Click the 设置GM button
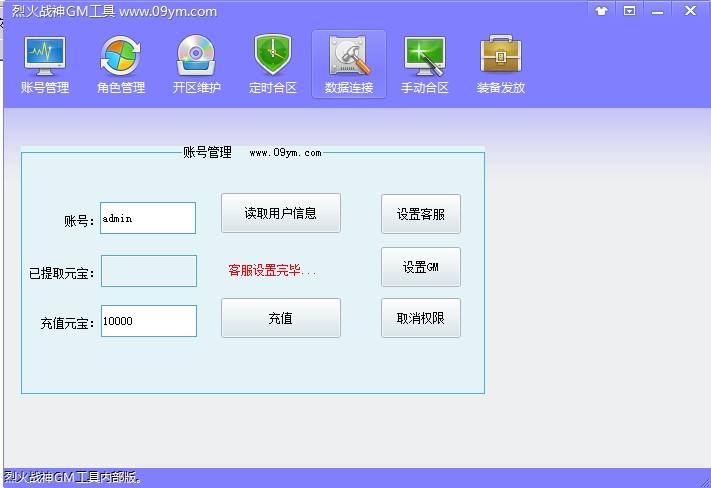Viewport: 711px width, 488px height. click(421, 267)
